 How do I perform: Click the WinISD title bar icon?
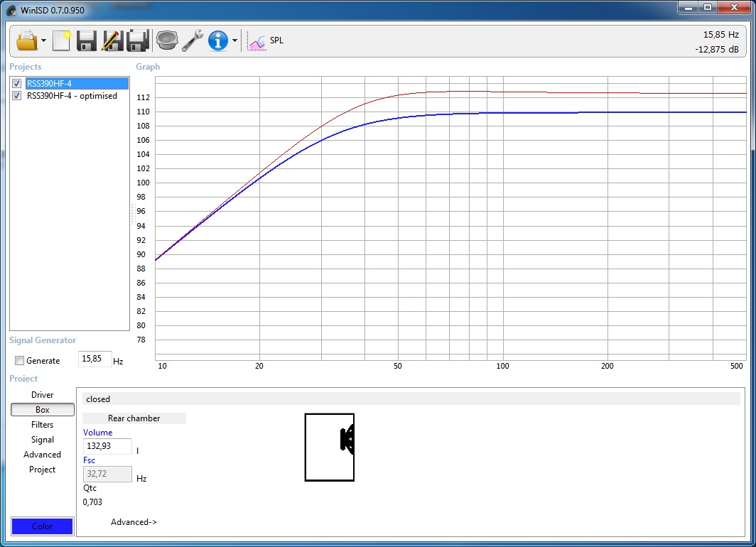click(x=11, y=10)
